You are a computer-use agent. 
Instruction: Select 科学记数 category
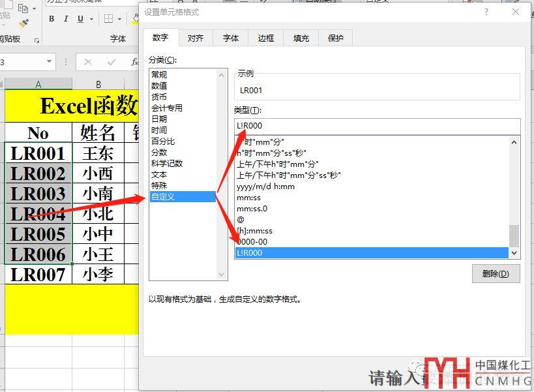click(183, 163)
